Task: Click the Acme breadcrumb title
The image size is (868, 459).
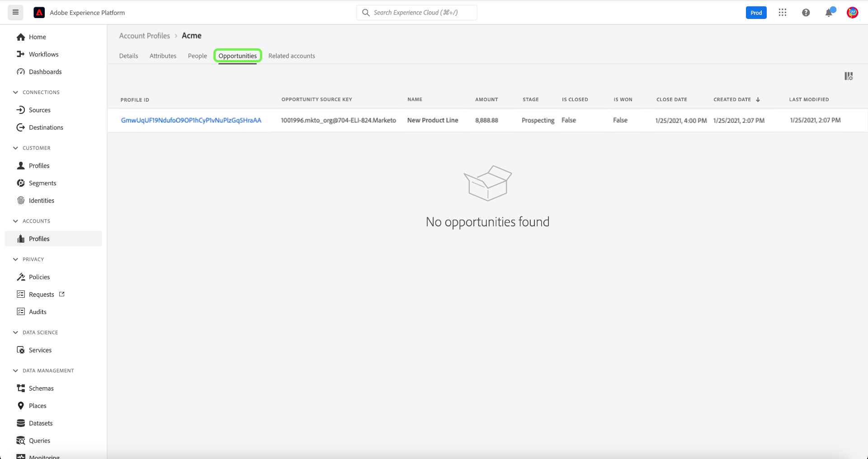Action: 192,36
